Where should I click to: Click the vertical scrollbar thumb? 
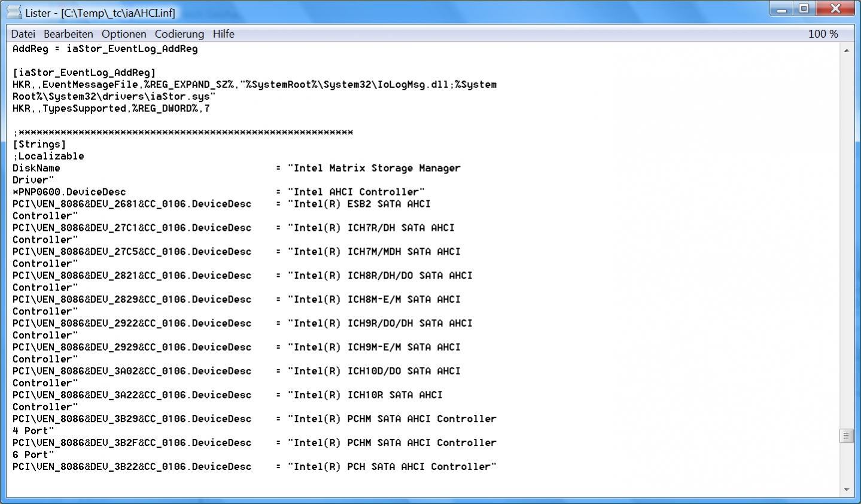tap(846, 436)
